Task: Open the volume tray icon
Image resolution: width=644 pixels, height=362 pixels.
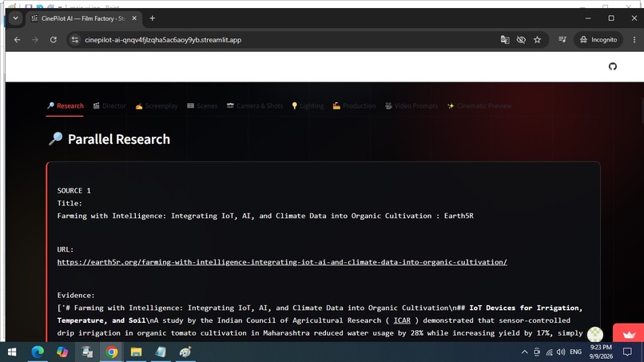Action: (561, 352)
